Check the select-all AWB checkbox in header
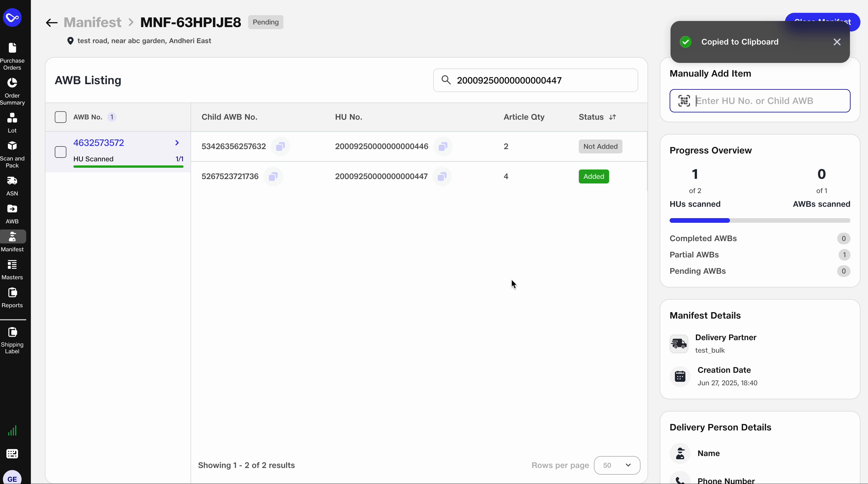 click(x=61, y=117)
